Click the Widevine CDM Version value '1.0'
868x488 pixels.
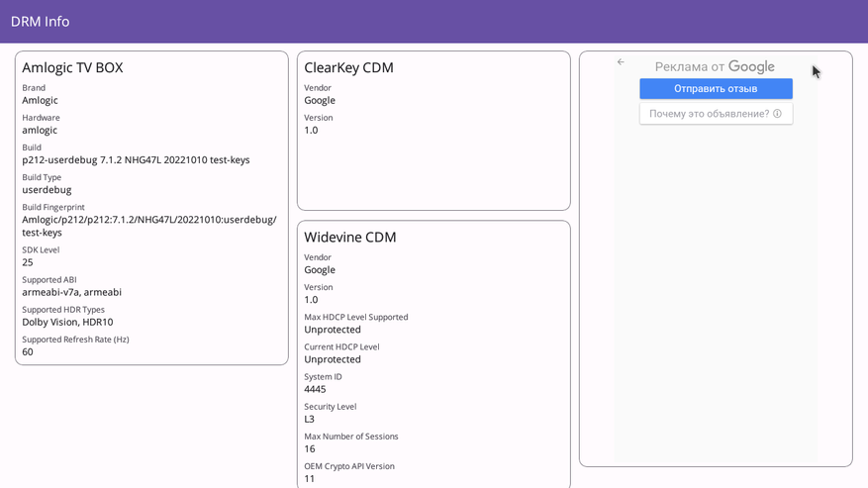pos(311,300)
